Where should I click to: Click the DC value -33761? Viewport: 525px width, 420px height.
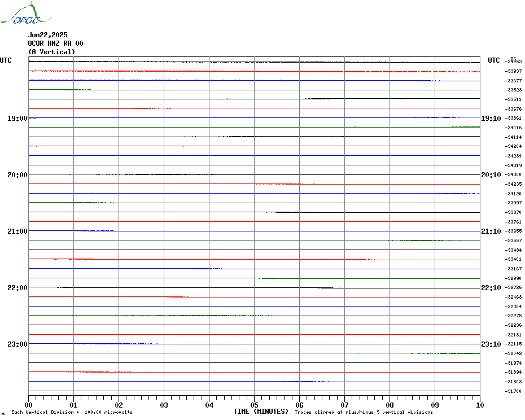[513, 222]
